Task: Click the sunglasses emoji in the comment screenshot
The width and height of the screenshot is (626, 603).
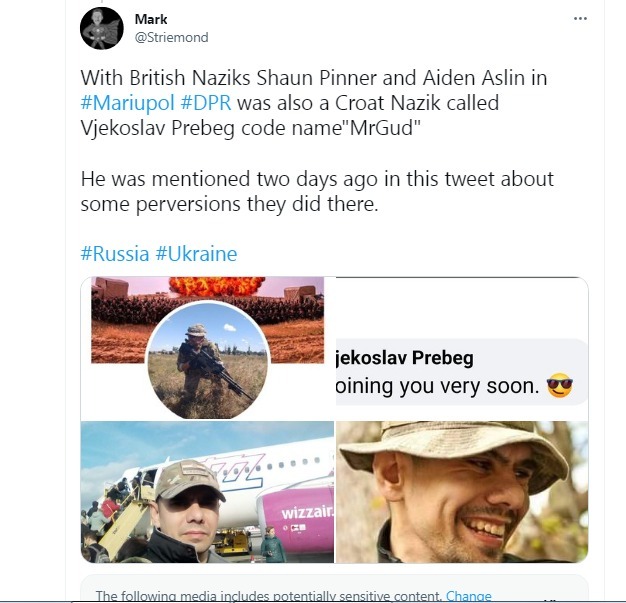Action: (x=559, y=384)
